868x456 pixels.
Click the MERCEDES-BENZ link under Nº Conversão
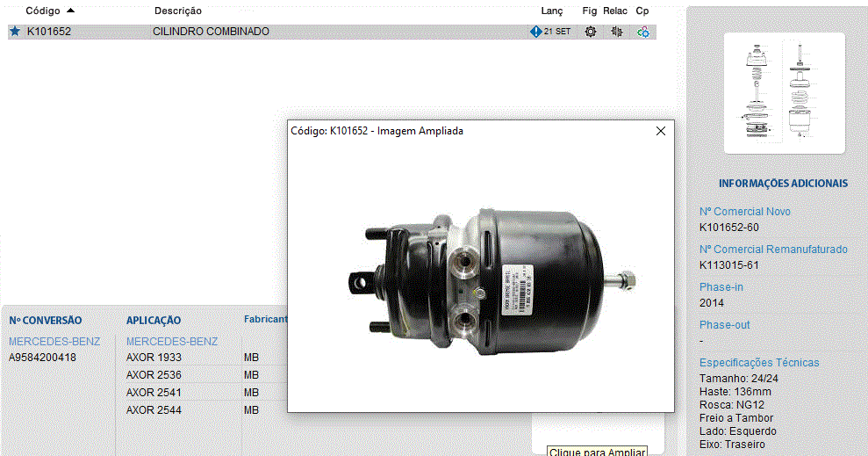(54, 341)
